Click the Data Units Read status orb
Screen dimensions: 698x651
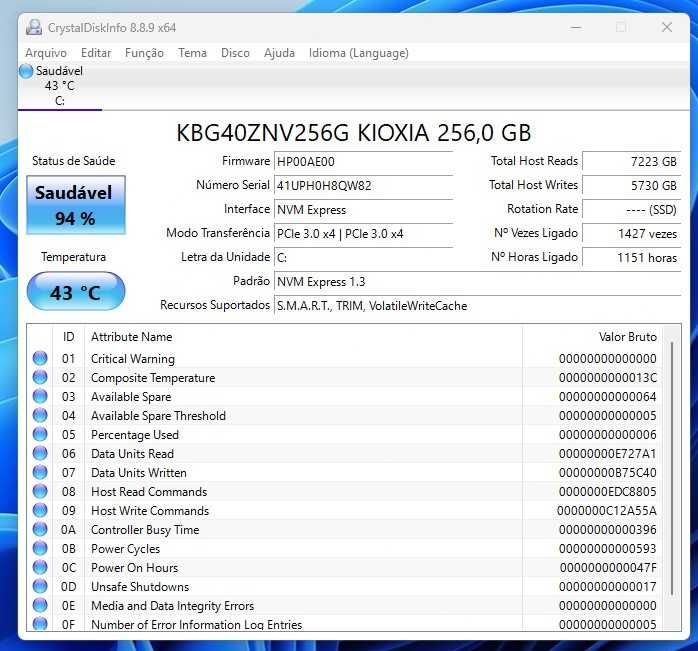click(40, 454)
